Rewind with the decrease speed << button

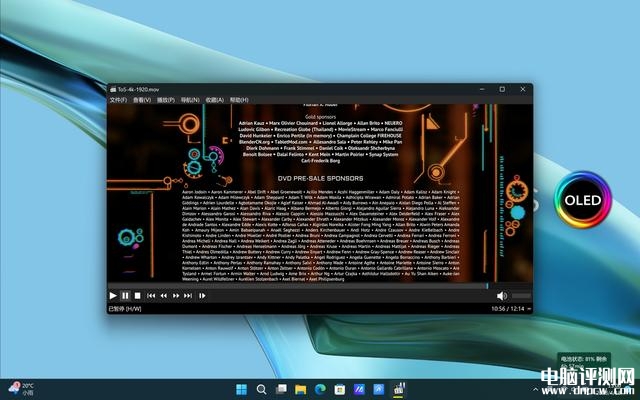point(164,296)
